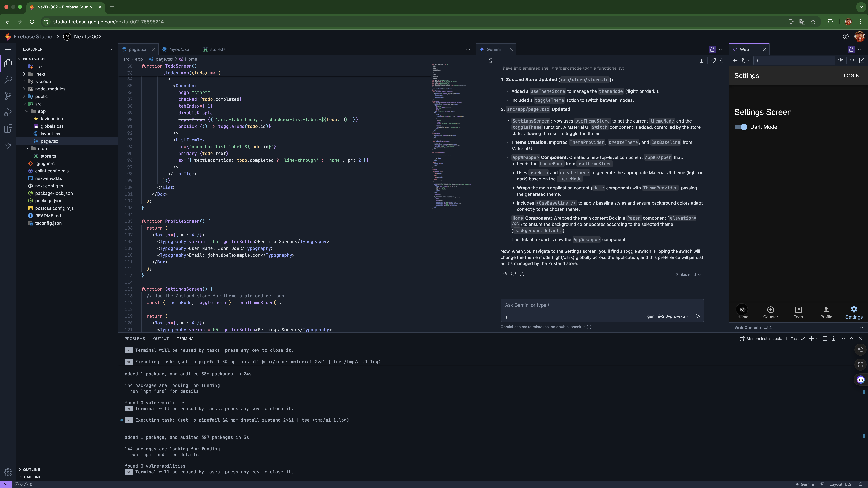The width and height of the screenshot is (868, 488).
Task: Open the Run and Debug view
Action: 8,112
